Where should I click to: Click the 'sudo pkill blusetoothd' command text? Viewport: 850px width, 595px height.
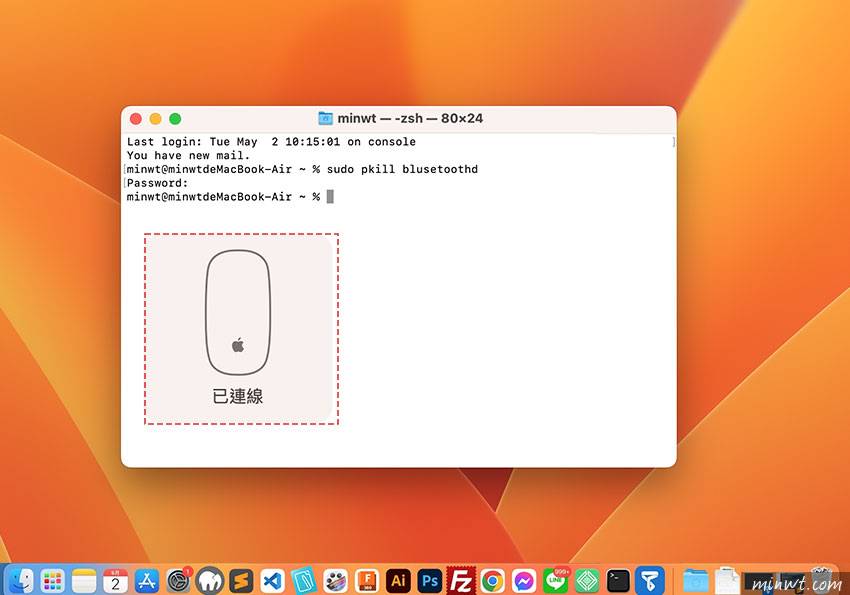click(402, 169)
